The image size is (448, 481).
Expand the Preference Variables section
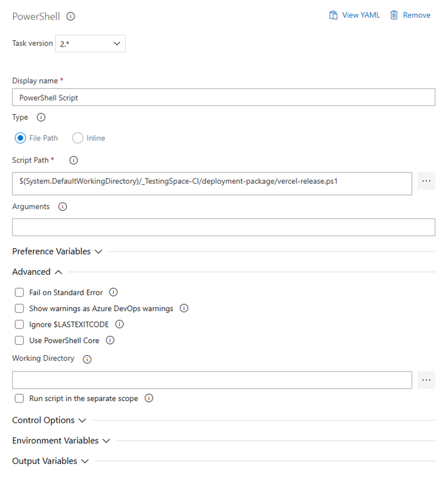coord(57,252)
